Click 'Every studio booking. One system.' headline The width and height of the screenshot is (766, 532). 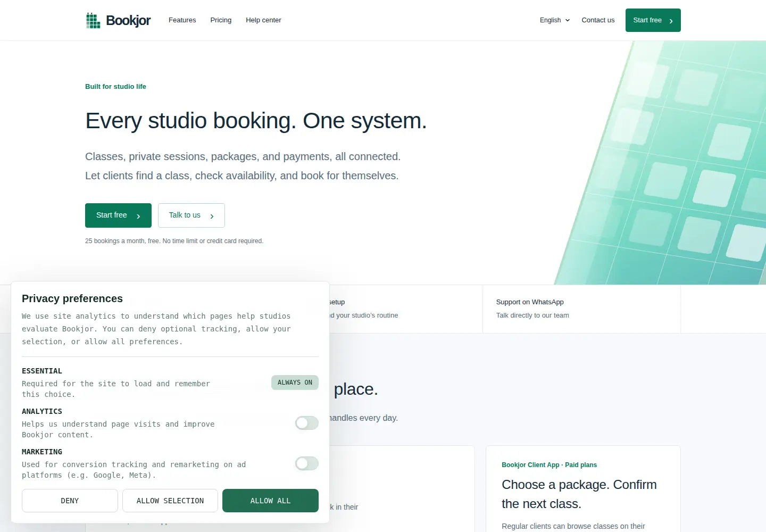coord(256,121)
